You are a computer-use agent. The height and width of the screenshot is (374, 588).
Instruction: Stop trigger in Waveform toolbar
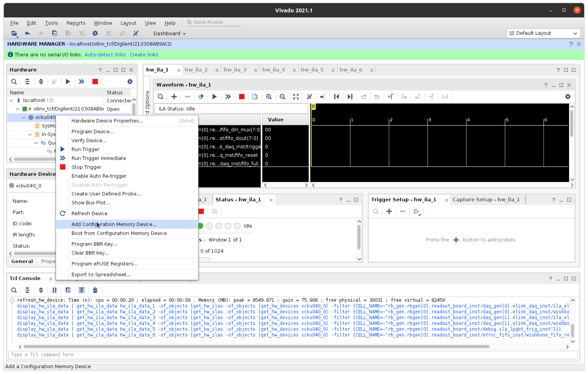pos(242,97)
